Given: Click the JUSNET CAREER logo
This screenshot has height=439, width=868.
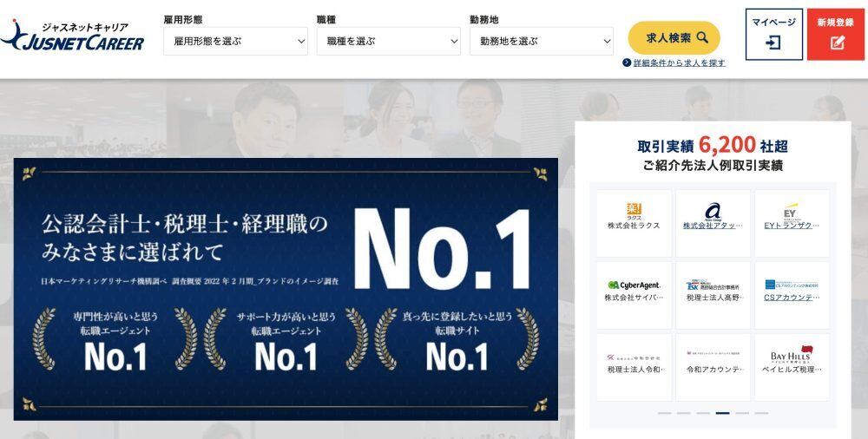Looking at the screenshot, I should (x=73, y=36).
